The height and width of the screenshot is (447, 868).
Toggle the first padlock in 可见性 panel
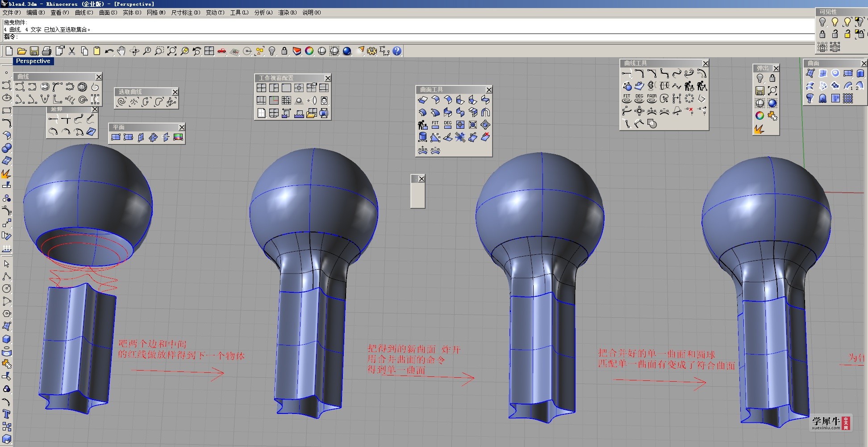[822, 34]
